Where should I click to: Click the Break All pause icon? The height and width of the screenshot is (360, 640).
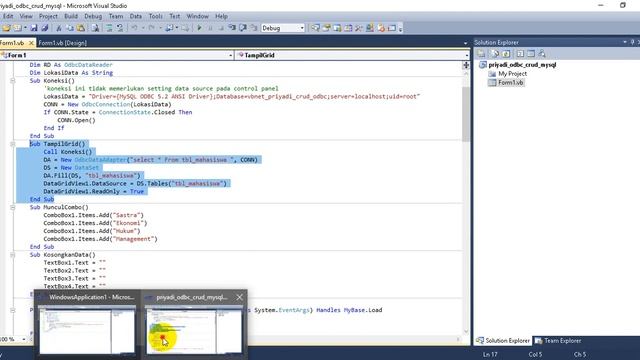tap(210, 28)
